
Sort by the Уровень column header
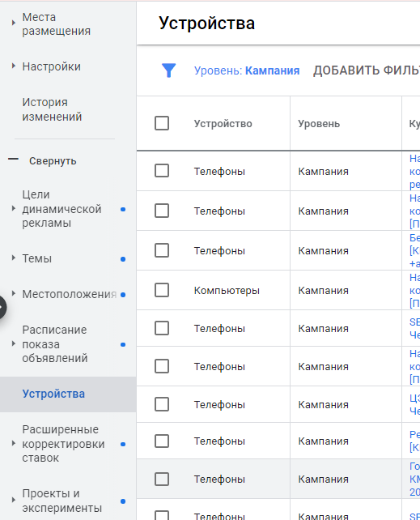coord(319,124)
